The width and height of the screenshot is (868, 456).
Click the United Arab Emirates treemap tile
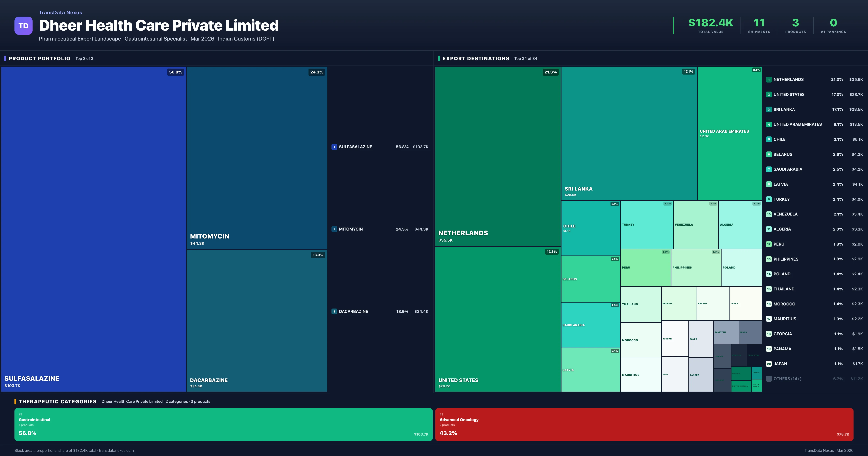tap(729, 133)
